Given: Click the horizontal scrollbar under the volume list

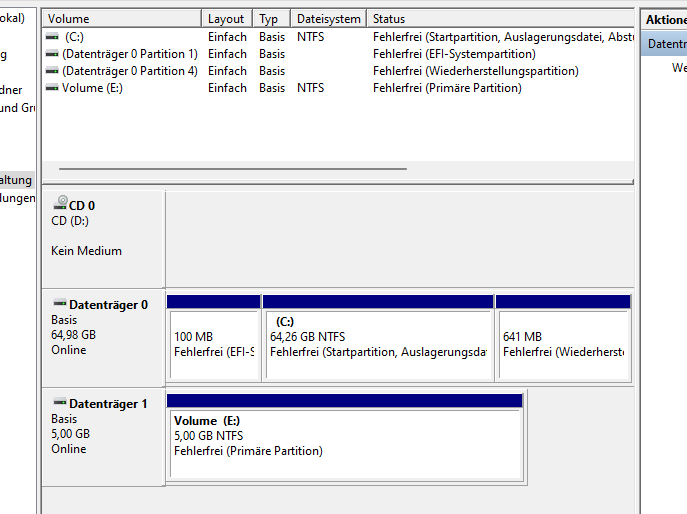Looking at the screenshot, I should click(x=232, y=169).
